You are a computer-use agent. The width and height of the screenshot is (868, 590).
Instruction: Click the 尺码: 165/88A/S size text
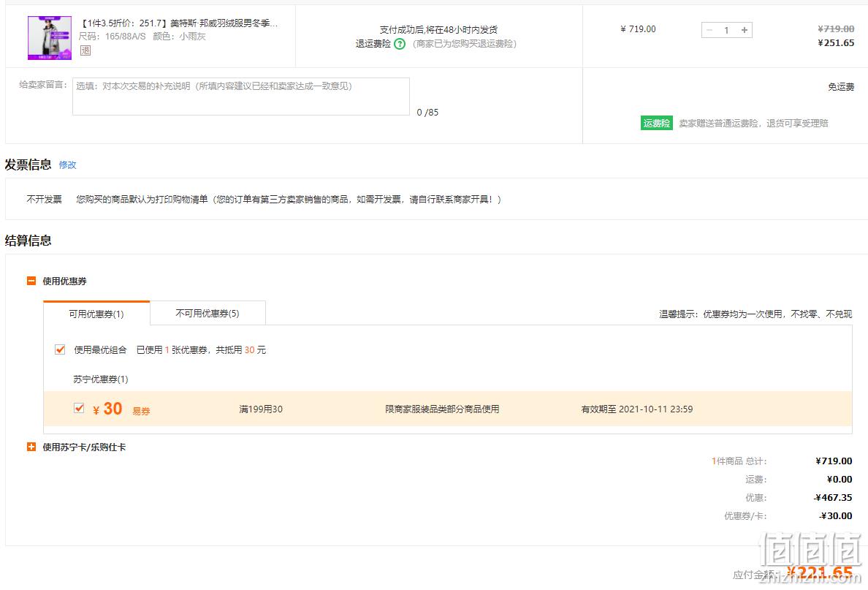(113, 37)
